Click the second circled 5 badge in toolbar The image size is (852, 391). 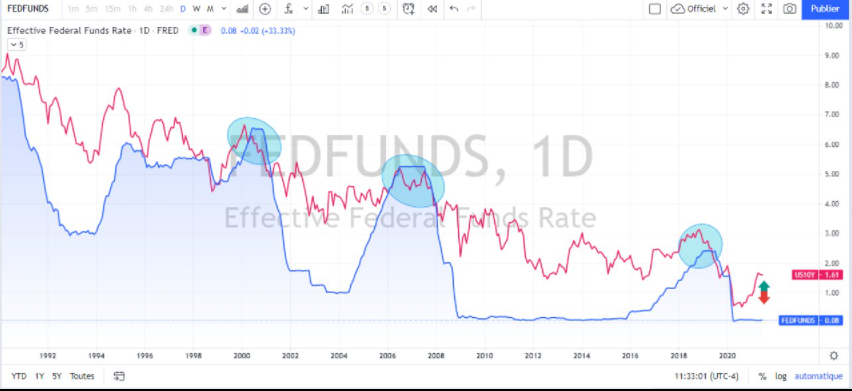[384, 9]
